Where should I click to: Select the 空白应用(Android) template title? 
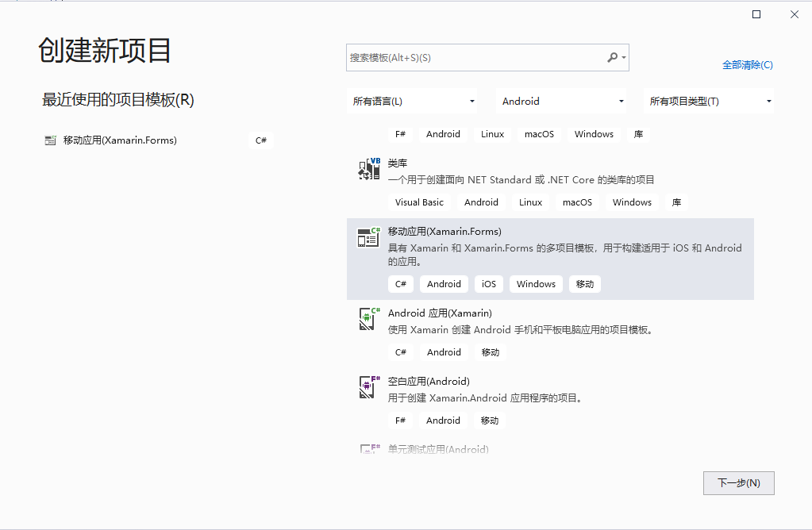(429, 382)
